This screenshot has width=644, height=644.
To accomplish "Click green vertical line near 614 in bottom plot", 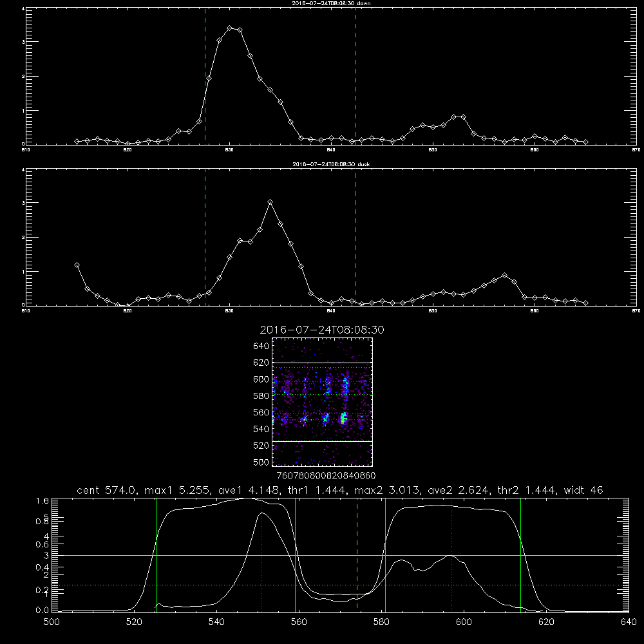I will [520, 554].
